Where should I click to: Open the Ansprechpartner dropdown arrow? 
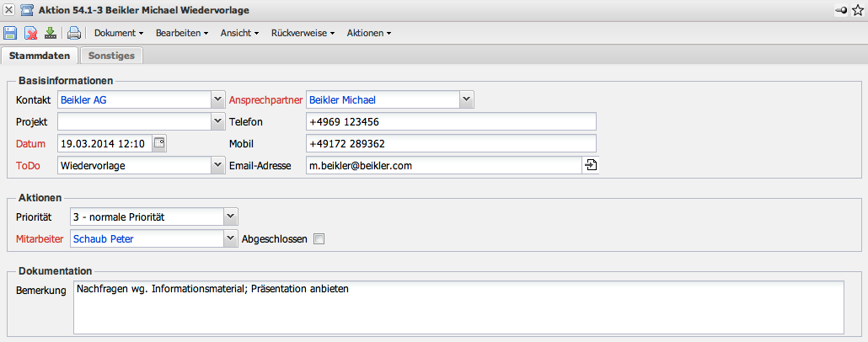click(x=466, y=99)
